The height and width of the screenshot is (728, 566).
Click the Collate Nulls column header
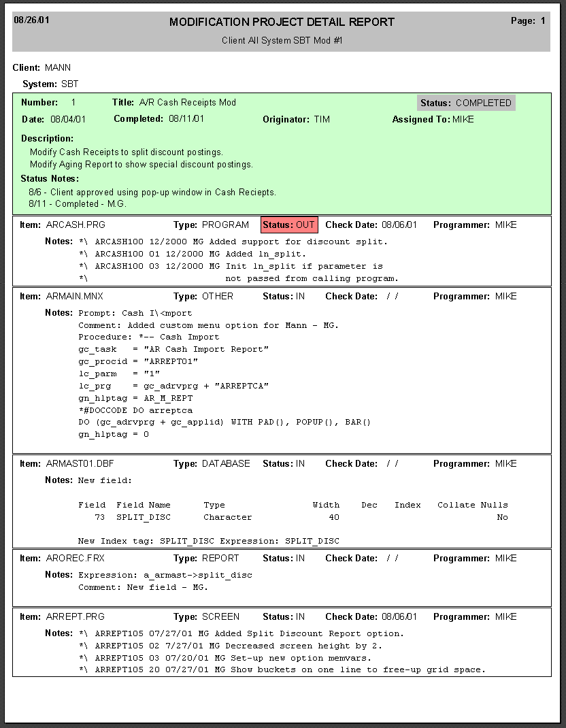pyautogui.click(x=473, y=505)
